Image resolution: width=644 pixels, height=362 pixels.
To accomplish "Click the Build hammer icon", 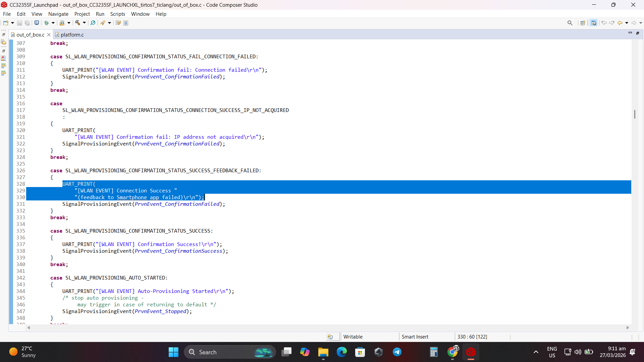I will coord(77,23).
